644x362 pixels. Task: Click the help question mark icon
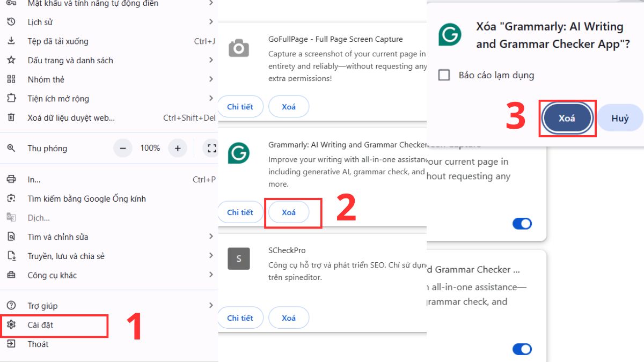[x=11, y=306]
